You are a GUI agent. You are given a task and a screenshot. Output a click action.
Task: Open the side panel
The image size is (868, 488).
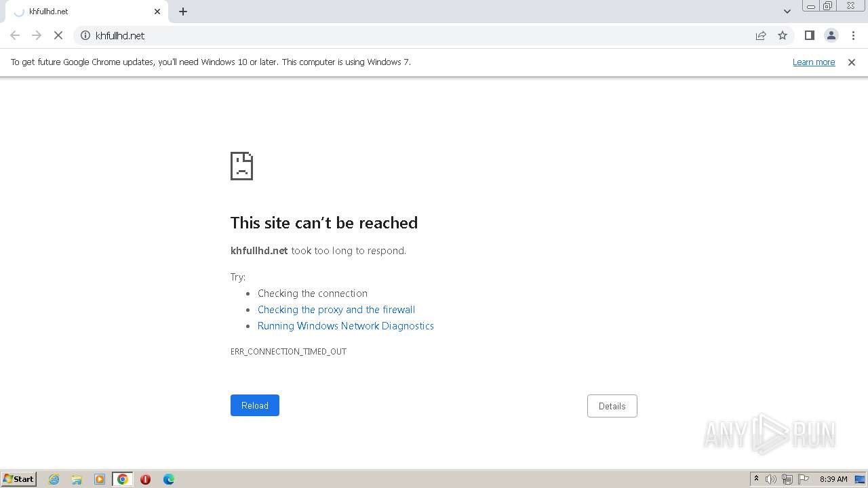click(x=809, y=35)
